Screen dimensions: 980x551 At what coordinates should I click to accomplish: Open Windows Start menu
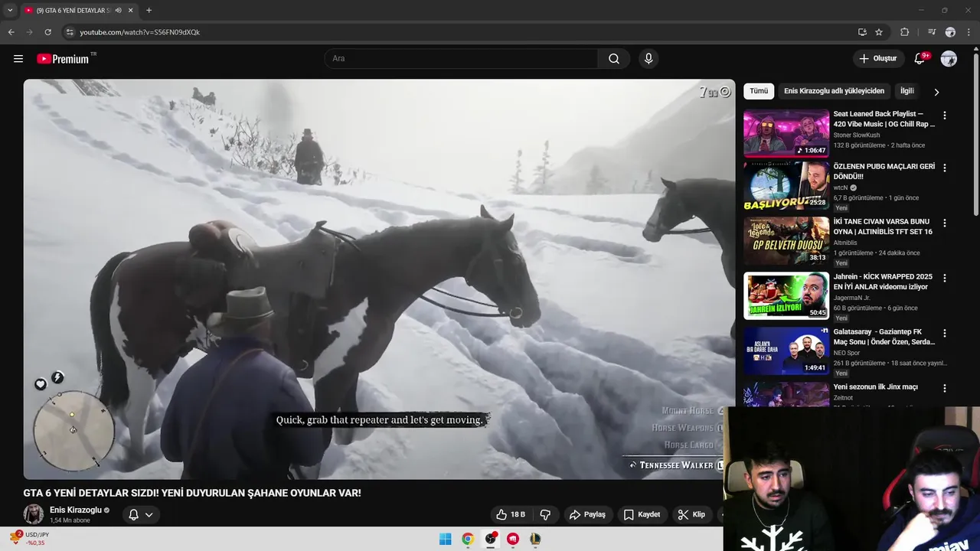[445, 539]
